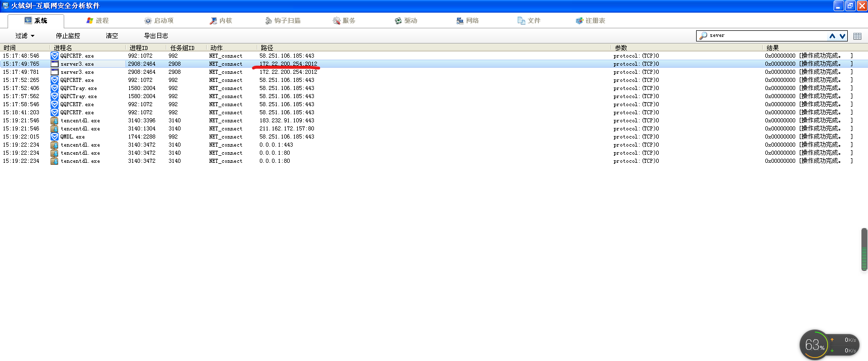Click process name QMDL.exe
This screenshot has width=868, height=361.
72,137
